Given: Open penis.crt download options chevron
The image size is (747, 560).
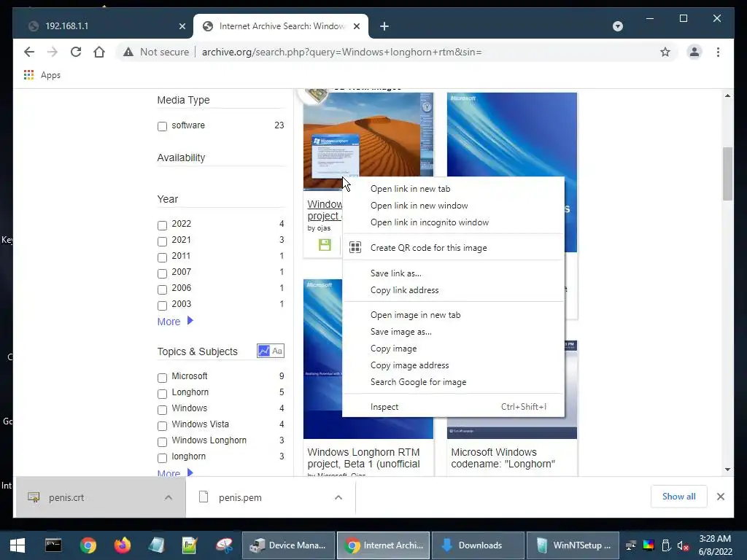Looking at the screenshot, I should pos(169,497).
